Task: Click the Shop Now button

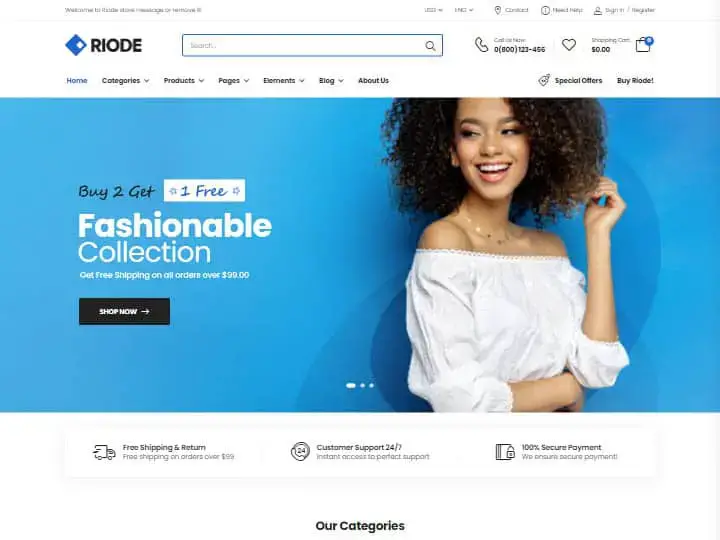Action: coord(124,311)
